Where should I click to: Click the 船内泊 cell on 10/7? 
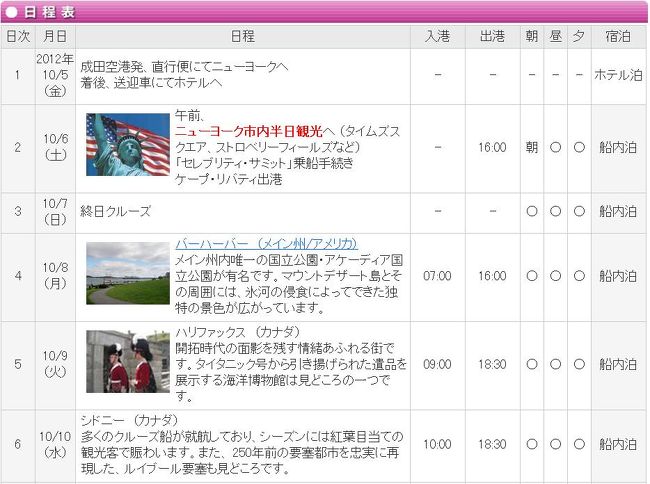pos(618,211)
